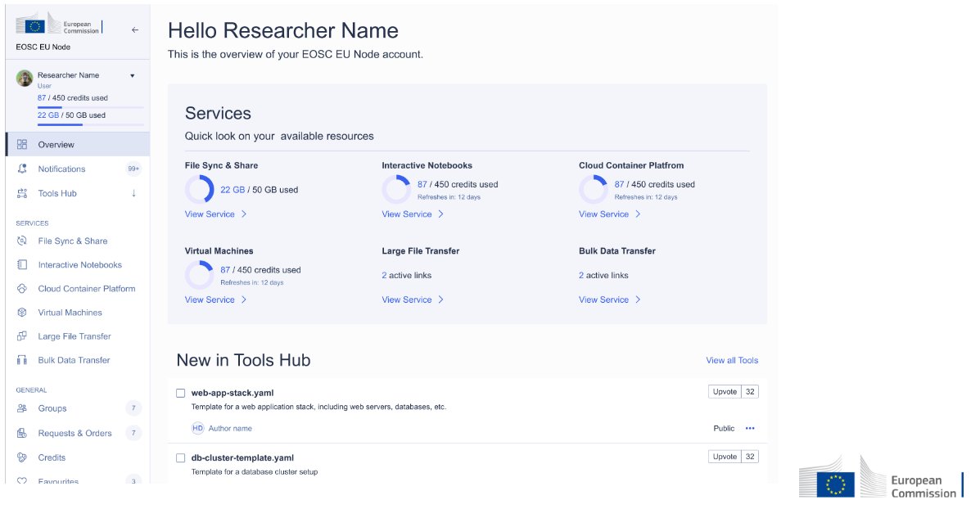Click chevron beside Large File Transfer View Service
The image size is (980, 518).
pyautogui.click(x=440, y=300)
